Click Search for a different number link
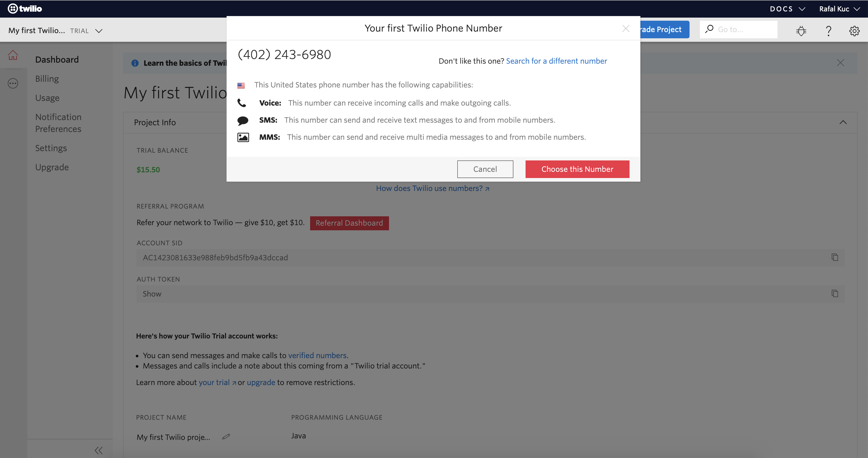This screenshot has height=458, width=868. [x=556, y=61]
